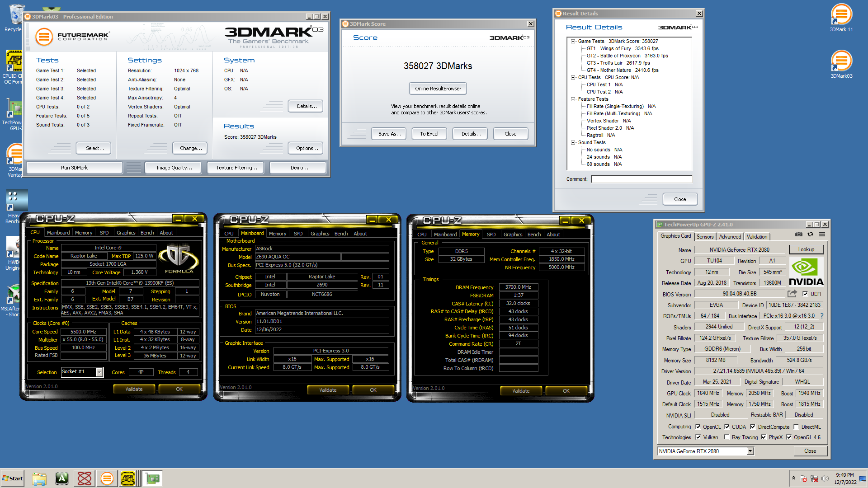Viewport: 868px width, 488px height.
Task: Select GT4 - Mother Nature result
Action: tap(623, 70)
